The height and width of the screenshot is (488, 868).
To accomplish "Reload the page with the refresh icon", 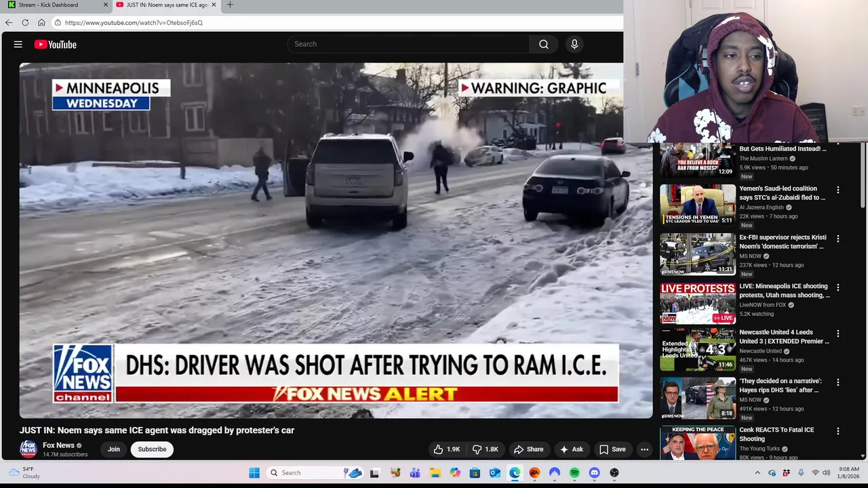I will point(25,22).
